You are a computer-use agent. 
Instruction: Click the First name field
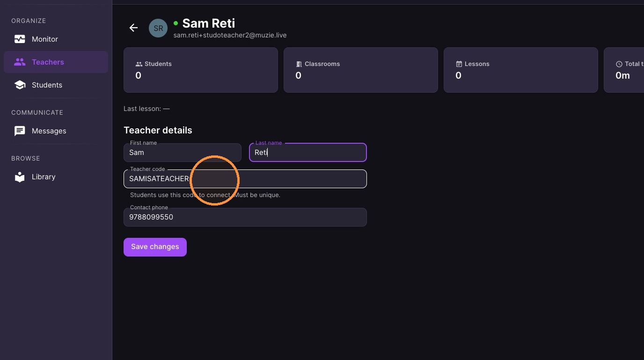pyautogui.click(x=183, y=153)
